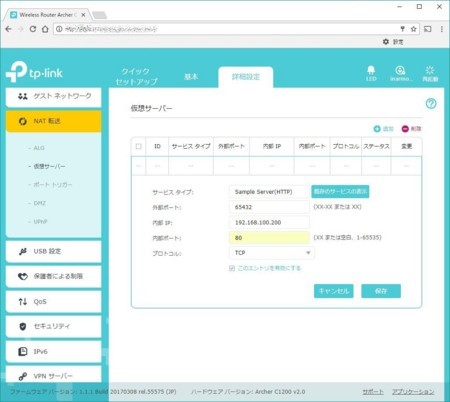
Task: Click the Cancel button
Action: (x=333, y=291)
